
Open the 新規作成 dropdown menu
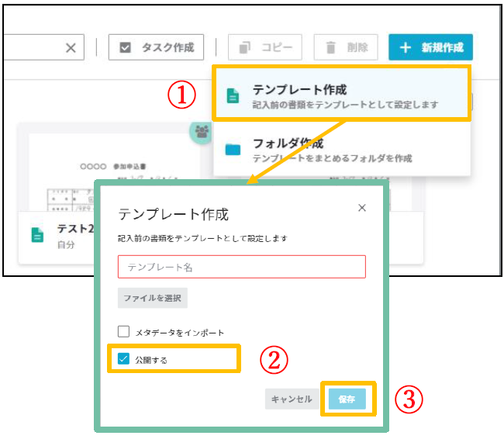[430, 47]
